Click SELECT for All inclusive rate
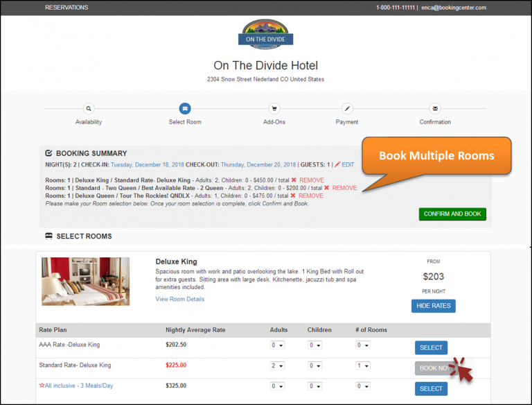The width and height of the screenshot is (532, 405). (431, 388)
